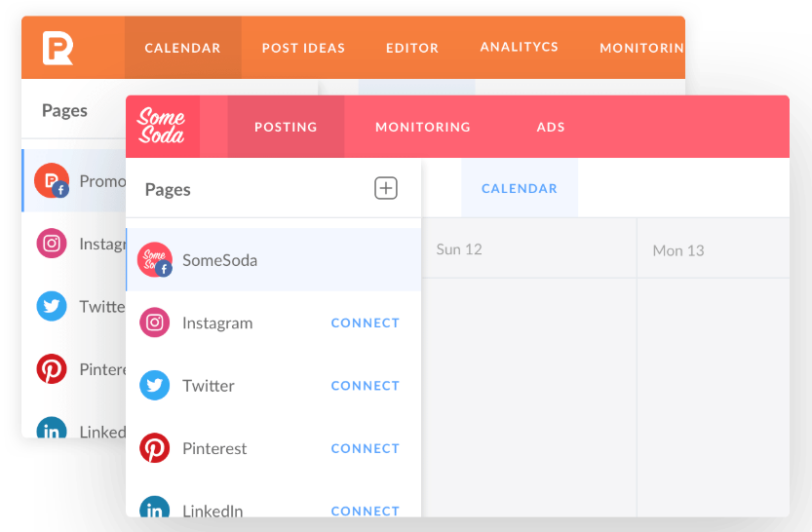Image resolution: width=812 pixels, height=532 pixels.
Task: Select the Promo Facebook page icon in back panel
Action: 52,180
